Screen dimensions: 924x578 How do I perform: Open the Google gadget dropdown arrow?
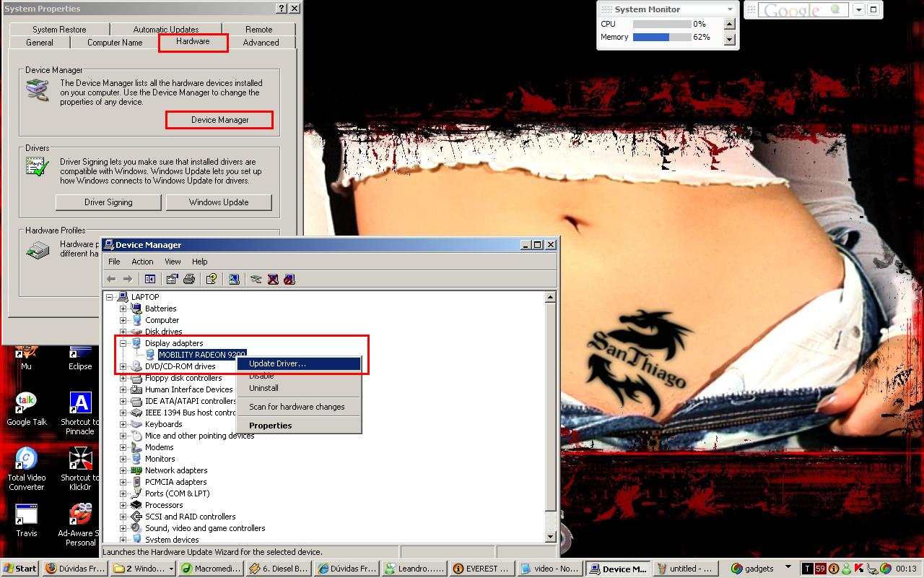pyautogui.click(x=859, y=9)
